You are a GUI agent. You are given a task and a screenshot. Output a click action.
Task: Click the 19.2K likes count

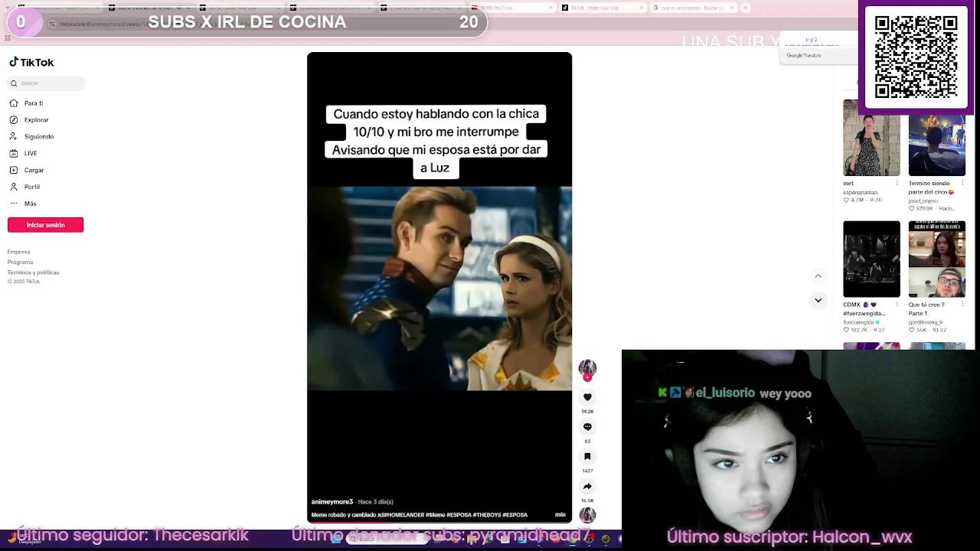(x=587, y=412)
